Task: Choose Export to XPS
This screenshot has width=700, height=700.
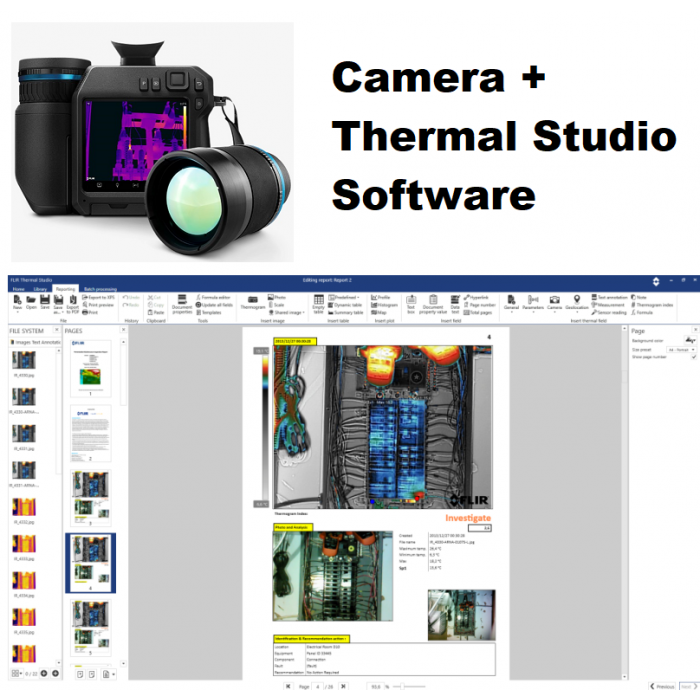Action: click(98, 297)
